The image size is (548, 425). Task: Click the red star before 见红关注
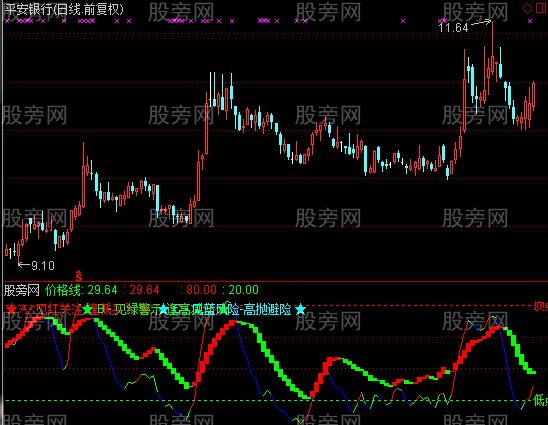coord(11,309)
